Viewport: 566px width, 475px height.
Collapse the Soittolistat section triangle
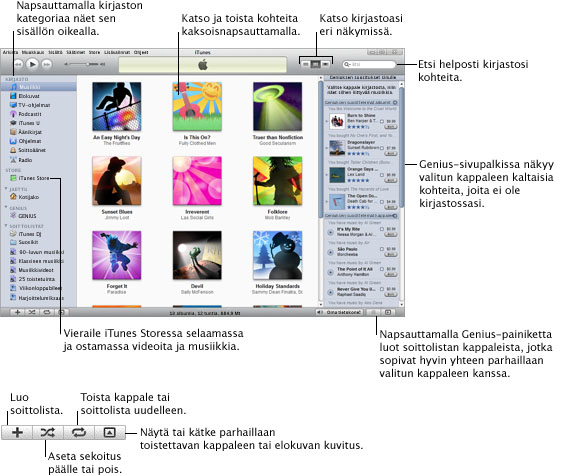pos(6,226)
